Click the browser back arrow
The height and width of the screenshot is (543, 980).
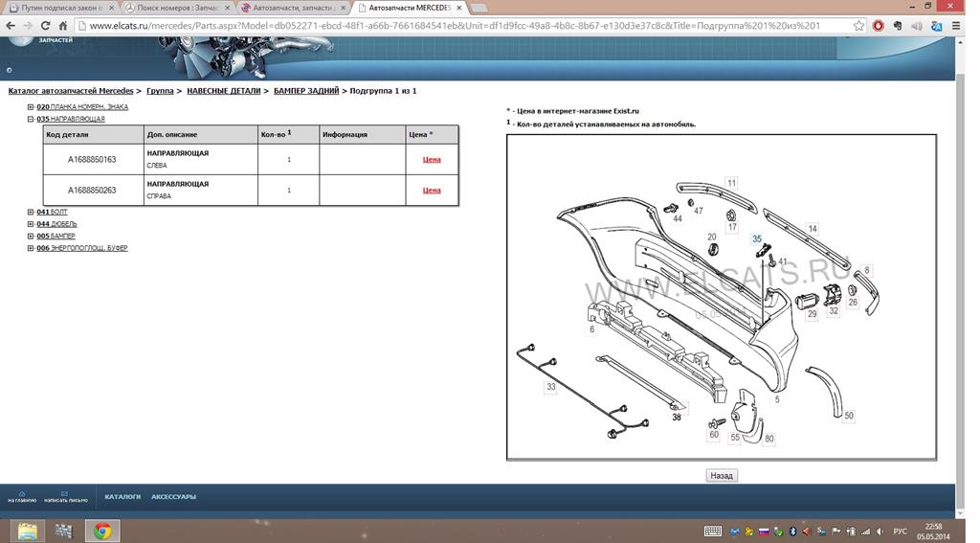(11, 26)
